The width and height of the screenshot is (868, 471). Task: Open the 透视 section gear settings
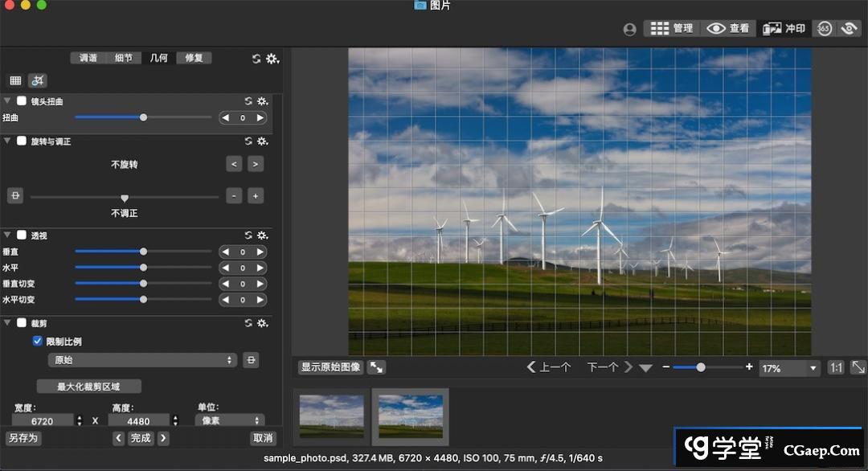[262, 235]
